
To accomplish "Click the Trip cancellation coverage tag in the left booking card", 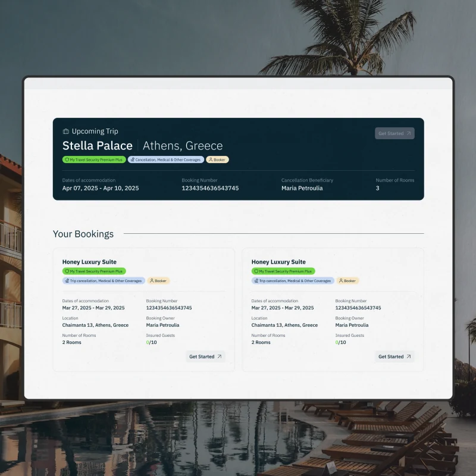I will (x=104, y=281).
